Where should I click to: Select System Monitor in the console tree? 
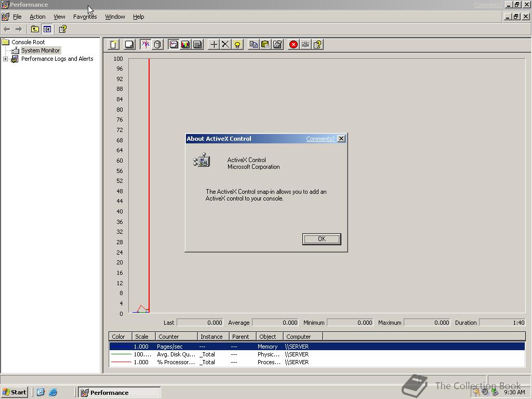click(40, 50)
